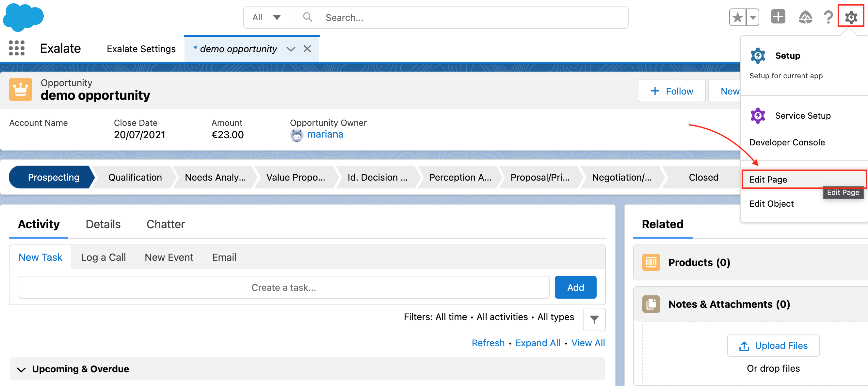868x386 pixels.
Task: Click the Setup gear icon
Action: click(851, 17)
